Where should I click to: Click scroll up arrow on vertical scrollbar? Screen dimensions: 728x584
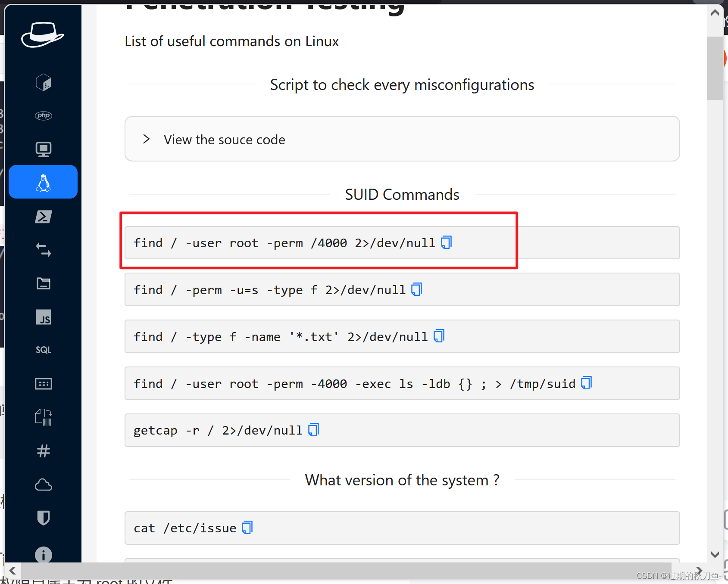715,12
